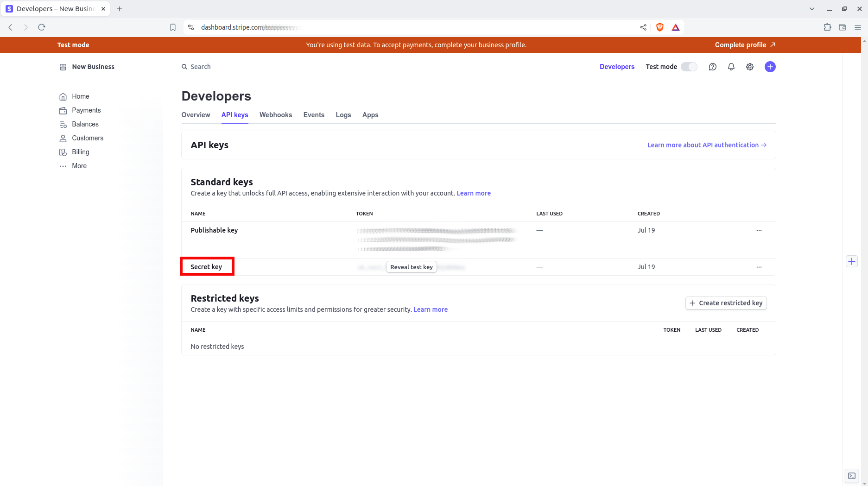Click Create restricted key button
The image size is (868, 486).
[726, 303]
